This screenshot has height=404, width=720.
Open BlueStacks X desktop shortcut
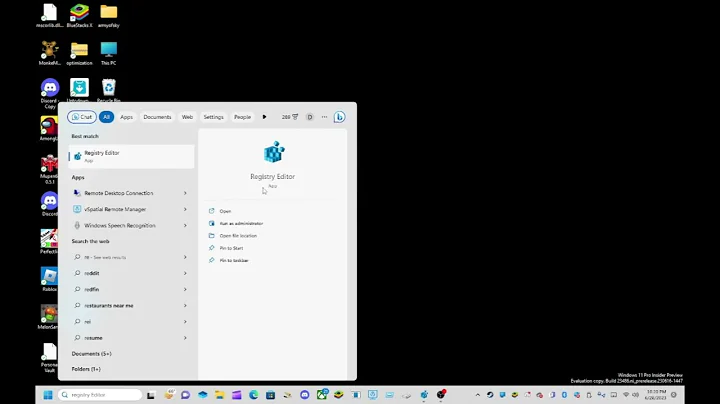point(79,16)
